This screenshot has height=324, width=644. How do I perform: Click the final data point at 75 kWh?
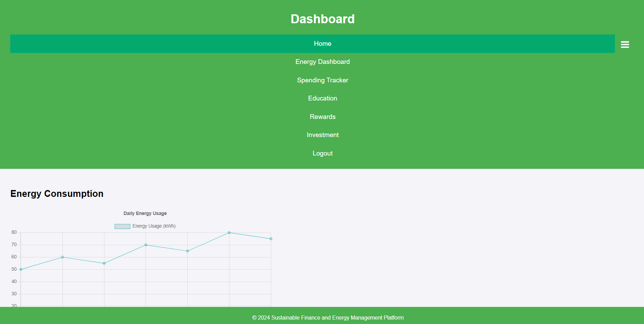pos(271,239)
